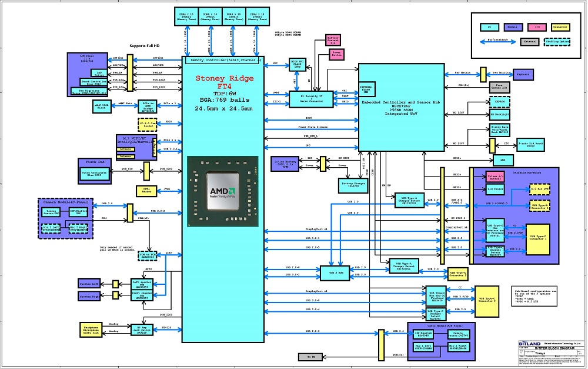Click the gray To EC box

coord(310,357)
